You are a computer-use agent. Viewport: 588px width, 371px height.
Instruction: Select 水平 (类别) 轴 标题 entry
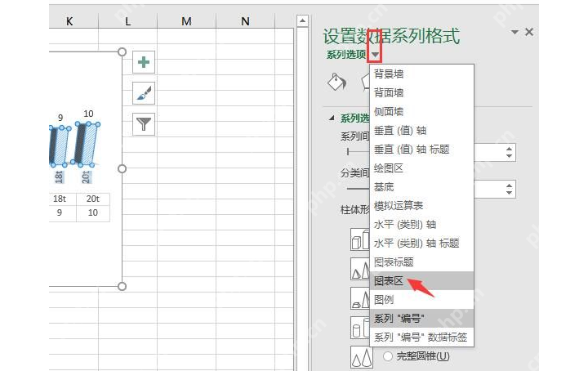[x=421, y=243]
